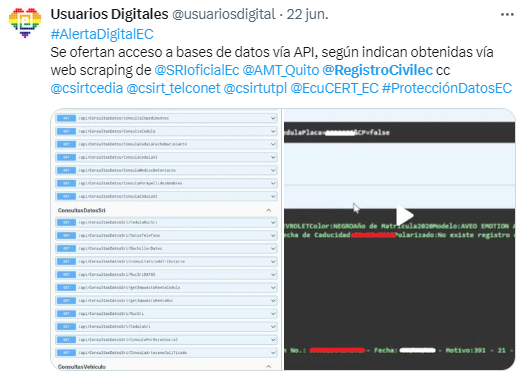Viewport: 523px width, 377px height.
Task: Open the #AlertaDigitalEC hashtag
Action: pos(102,34)
